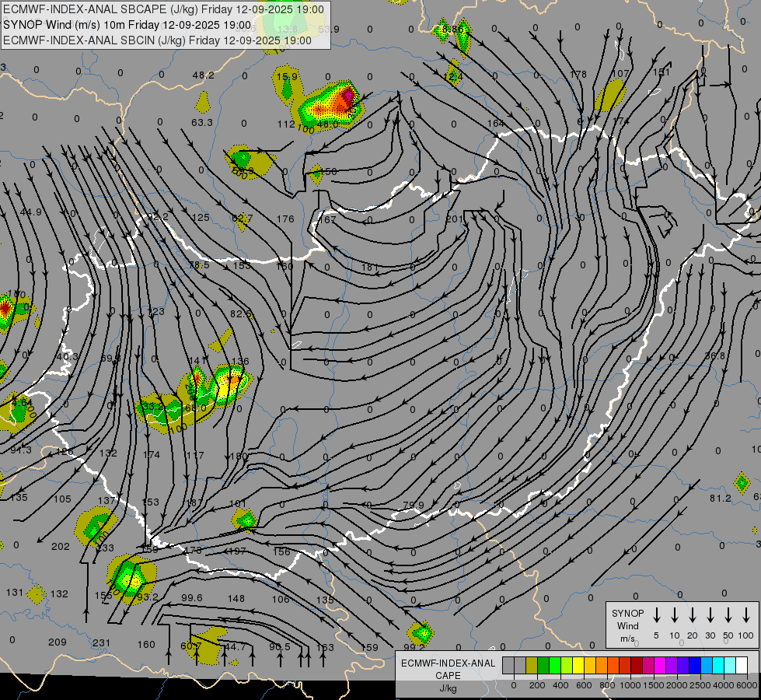The width and height of the screenshot is (761, 700).
Task: Click the 40.3 CAPE value on map
Action: coord(68,357)
